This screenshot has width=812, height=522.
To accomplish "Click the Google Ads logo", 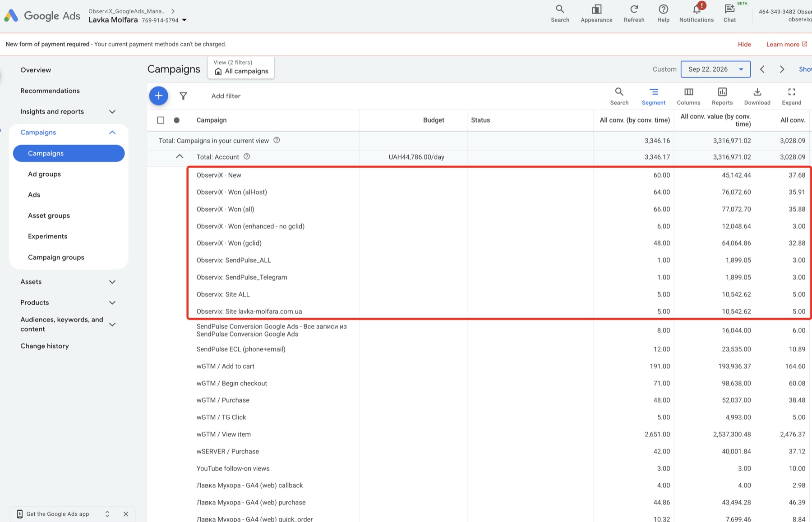I will pos(42,16).
